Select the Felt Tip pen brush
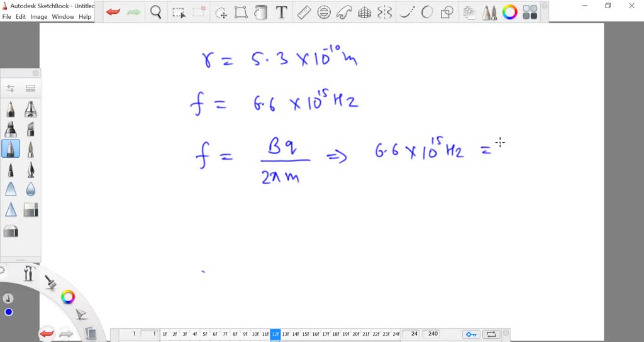644x342 pixels. pos(11,170)
